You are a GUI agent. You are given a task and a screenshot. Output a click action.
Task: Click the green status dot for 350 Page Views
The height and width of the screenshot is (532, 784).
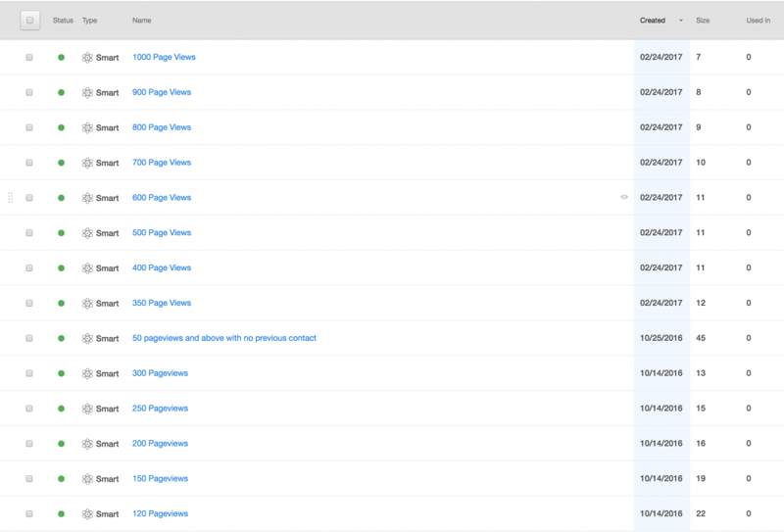(x=61, y=303)
